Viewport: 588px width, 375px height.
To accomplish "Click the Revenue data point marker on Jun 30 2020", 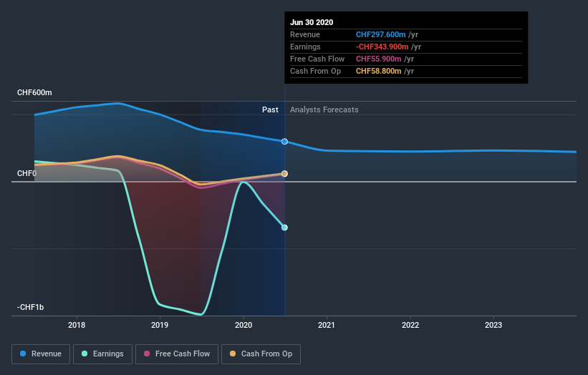I will [x=284, y=141].
